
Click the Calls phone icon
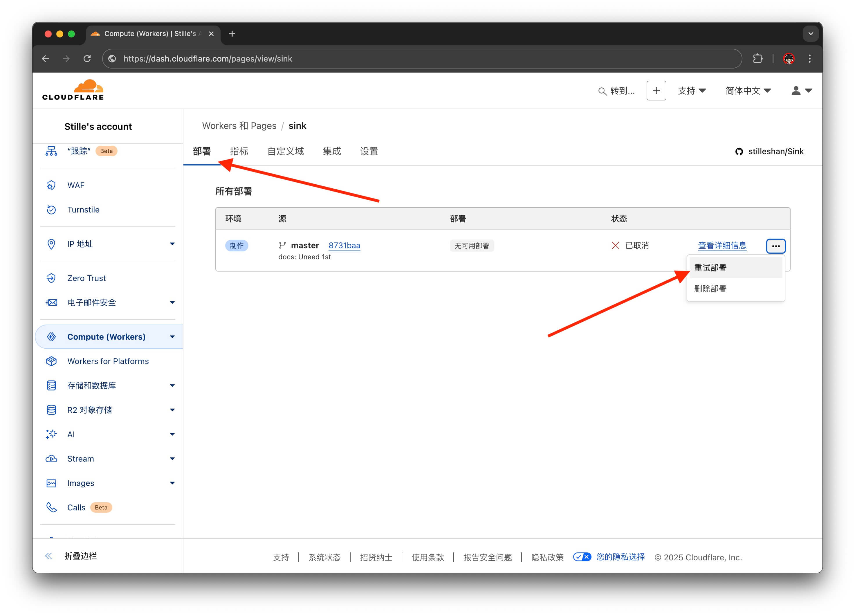[x=51, y=507]
